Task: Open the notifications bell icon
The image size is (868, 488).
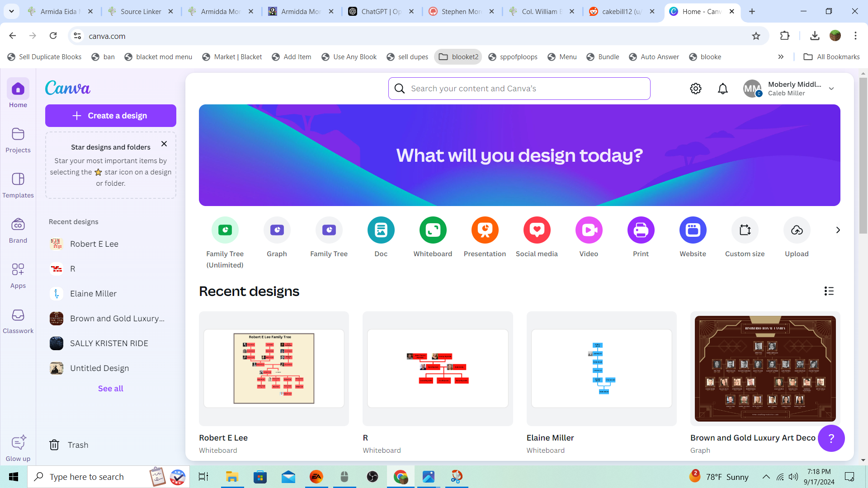Action: coord(723,89)
